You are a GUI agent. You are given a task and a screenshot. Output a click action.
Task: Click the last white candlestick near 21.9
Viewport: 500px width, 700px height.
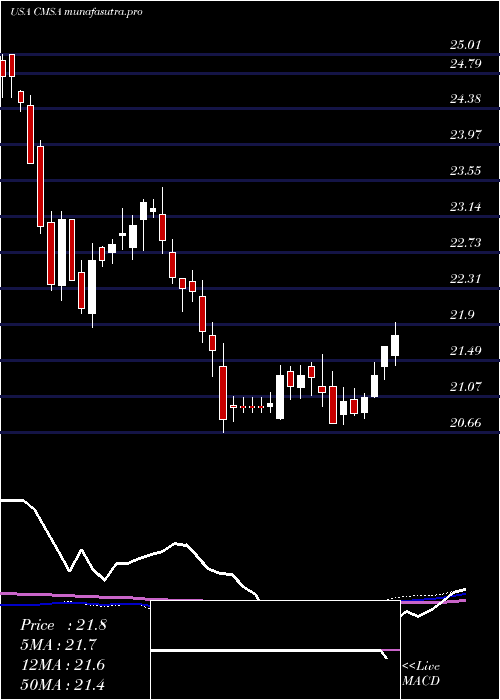coord(395,344)
